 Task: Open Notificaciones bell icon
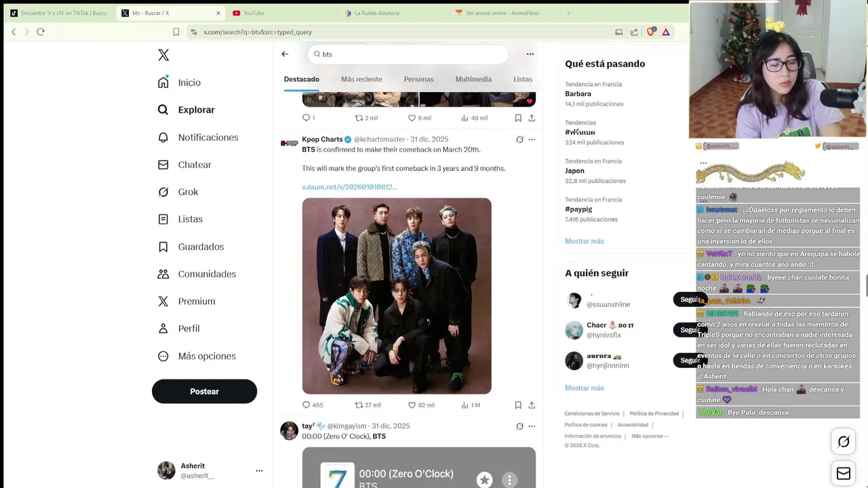point(163,138)
